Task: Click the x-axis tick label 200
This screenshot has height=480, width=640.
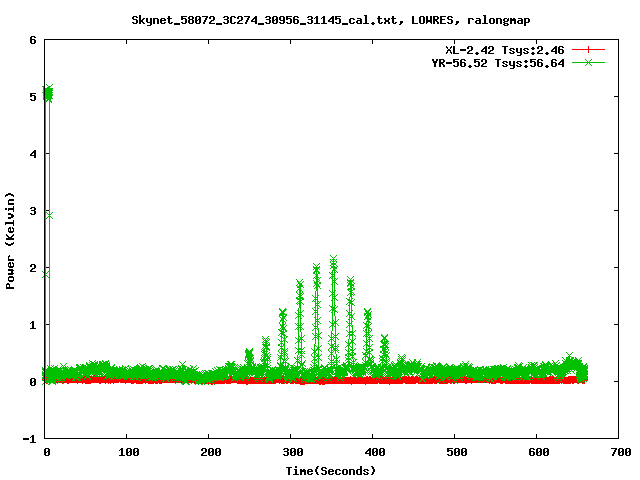Action: point(211,452)
